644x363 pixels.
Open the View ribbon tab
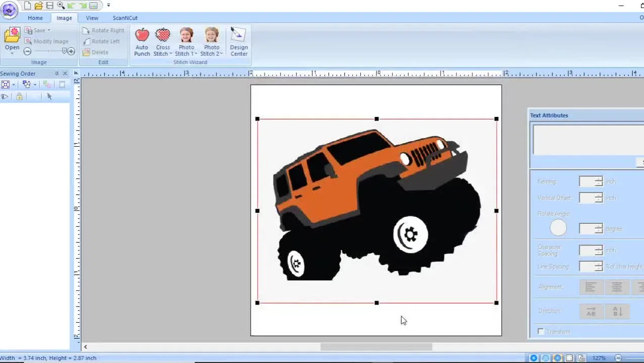pyautogui.click(x=92, y=18)
